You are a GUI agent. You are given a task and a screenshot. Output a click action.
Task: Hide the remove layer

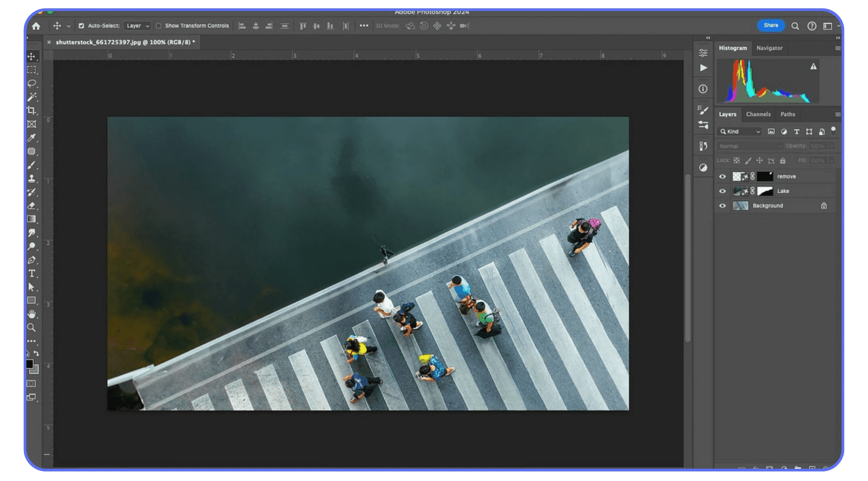pyautogui.click(x=722, y=176)
